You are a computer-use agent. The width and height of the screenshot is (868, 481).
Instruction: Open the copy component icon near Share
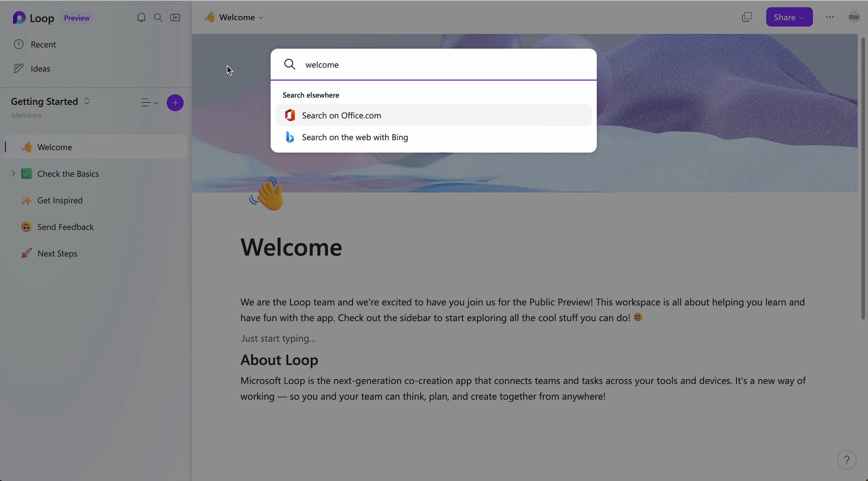tap(747, 17)
